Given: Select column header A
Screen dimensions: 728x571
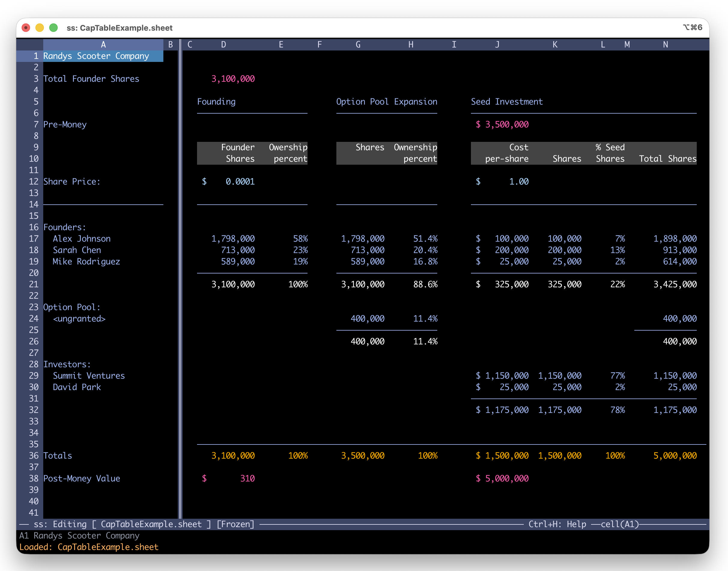Looking at the screenshot, I should [103, 44].
